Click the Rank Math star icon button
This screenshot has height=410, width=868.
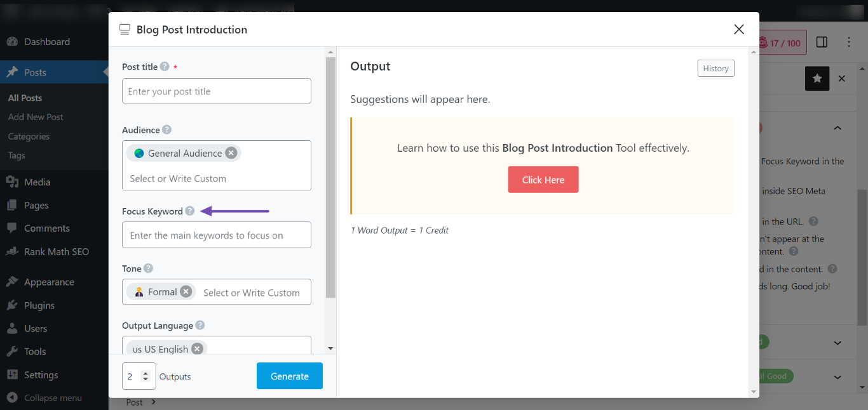tap(817, 79)
